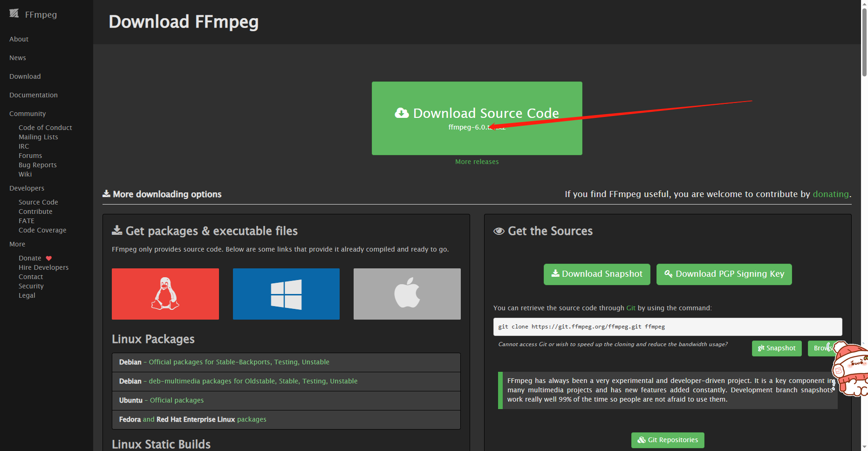Image resolution: width=868 pixels, height=451 pixels.
Task: Open macOS builds via the Apple logo tile
Action: point(406,294)
